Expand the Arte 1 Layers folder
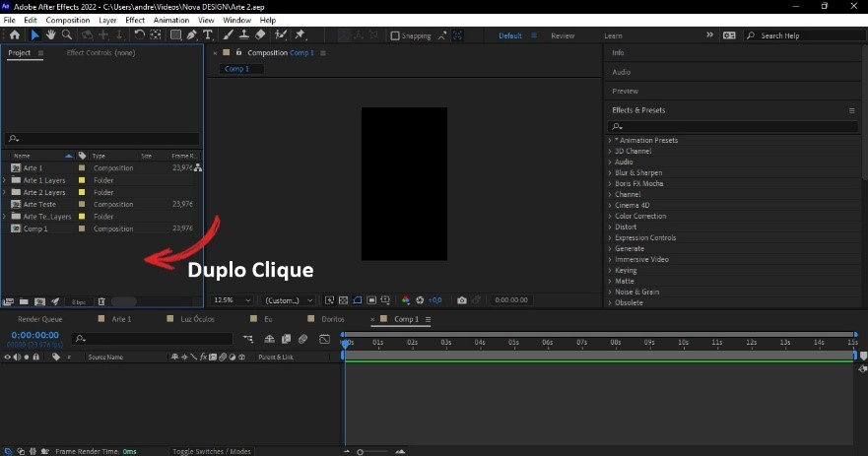Image resolution: width=868 pixels, height=456 pixels. (4, 180)
